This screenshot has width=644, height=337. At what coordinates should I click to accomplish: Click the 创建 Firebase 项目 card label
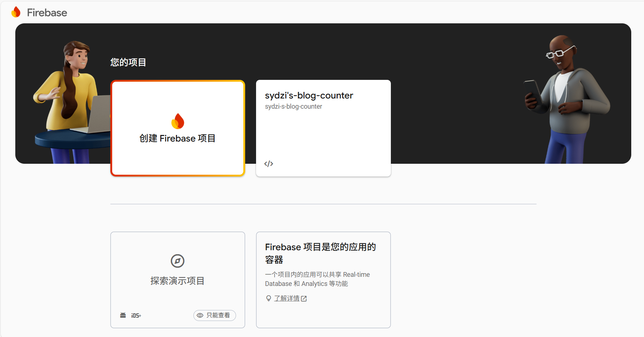pos(177,139)
